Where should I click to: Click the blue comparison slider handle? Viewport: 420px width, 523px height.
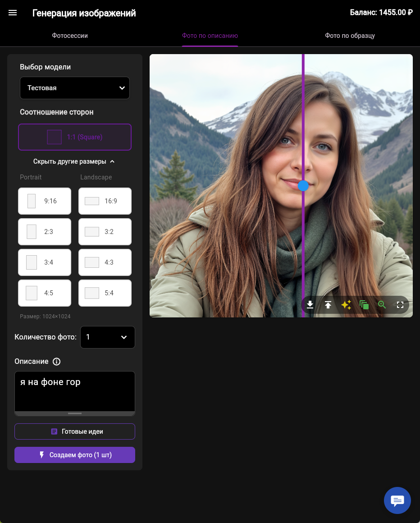303,185
